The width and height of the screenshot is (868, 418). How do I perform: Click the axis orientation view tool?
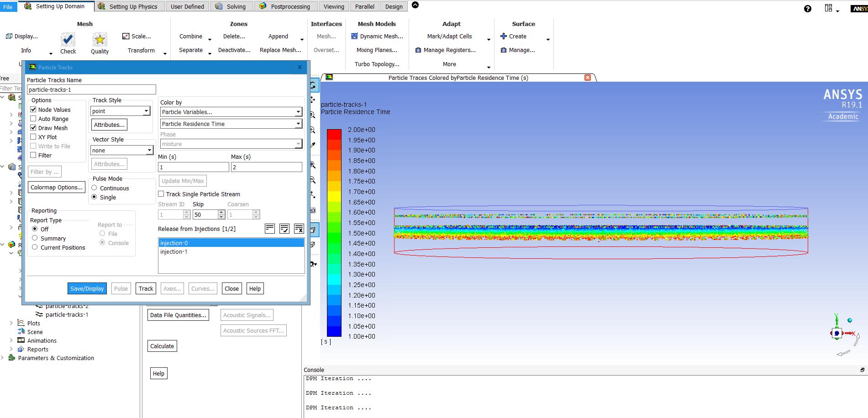click(313, 195)
